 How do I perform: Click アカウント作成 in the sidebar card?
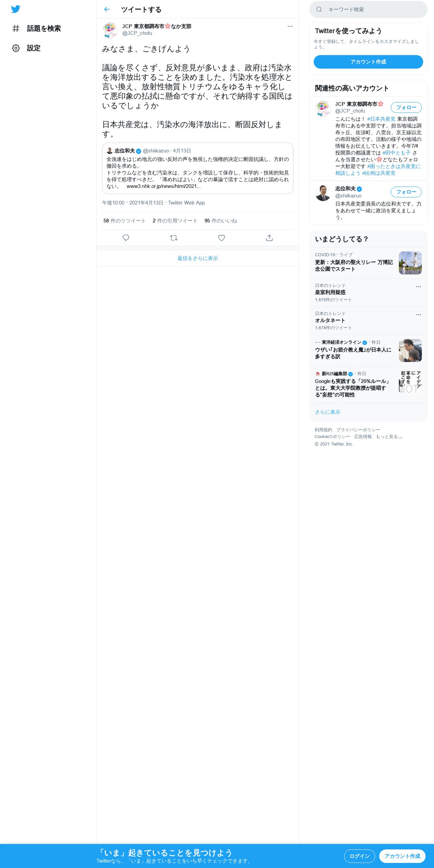coord(368,62)
